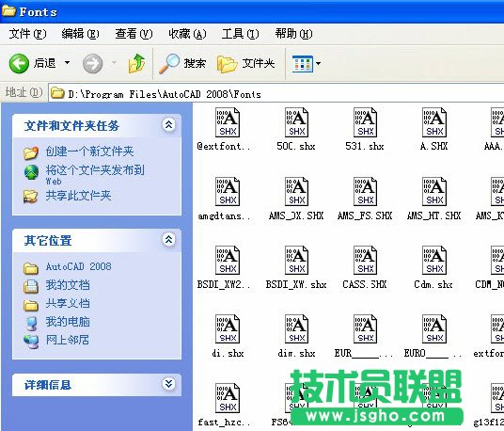504x431 pixels.
Task: Select the AMS_DX.SHX file icon
Action: click(296, 191)
